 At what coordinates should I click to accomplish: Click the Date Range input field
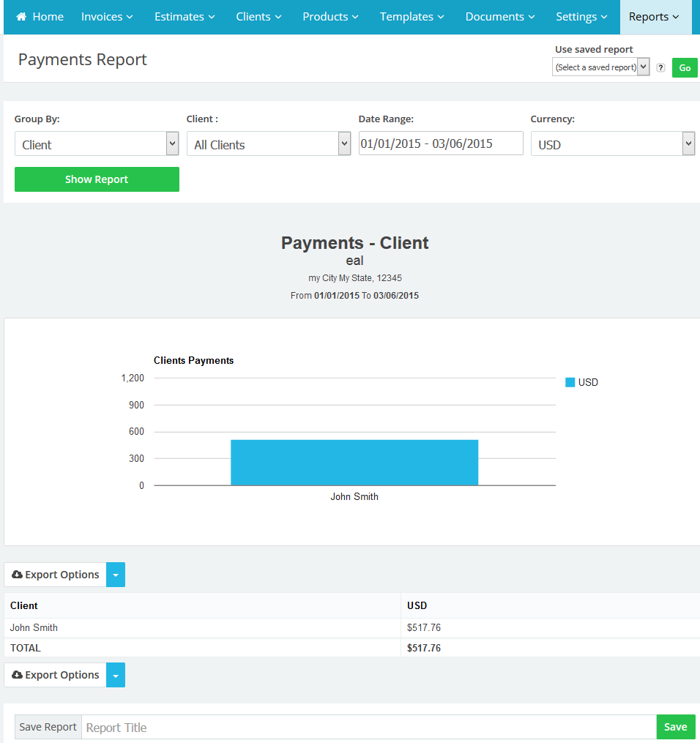(441, 143)
